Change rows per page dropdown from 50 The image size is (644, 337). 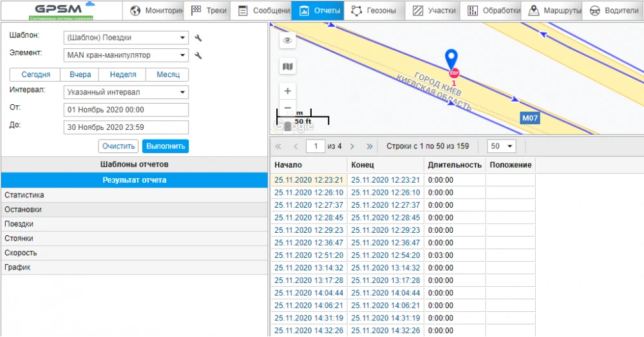pos(502,147)
